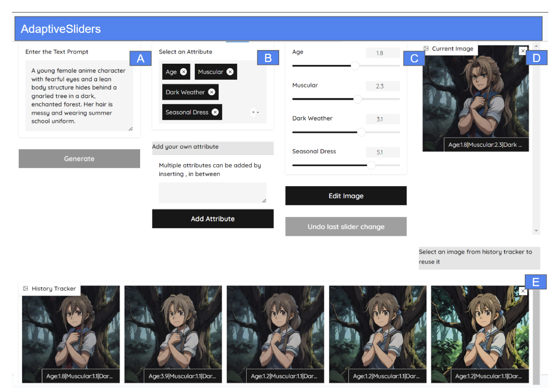Remove the Dark Weather attribute chip
This screenshot has width=557, height=392.
point(212,92)
